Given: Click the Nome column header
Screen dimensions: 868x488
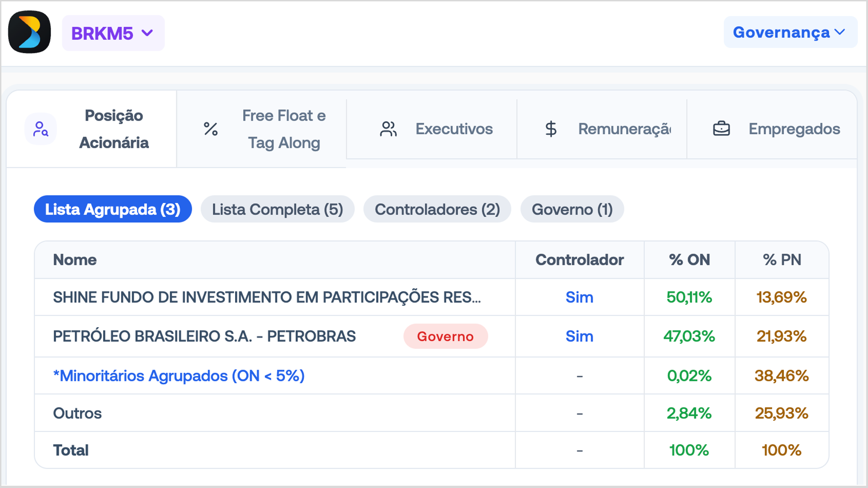Looking at the screenshot, I should (x=75, y=260).
